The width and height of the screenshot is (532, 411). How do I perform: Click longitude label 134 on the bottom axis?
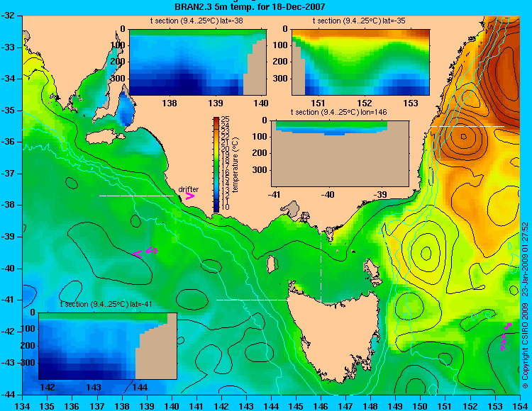23,406
